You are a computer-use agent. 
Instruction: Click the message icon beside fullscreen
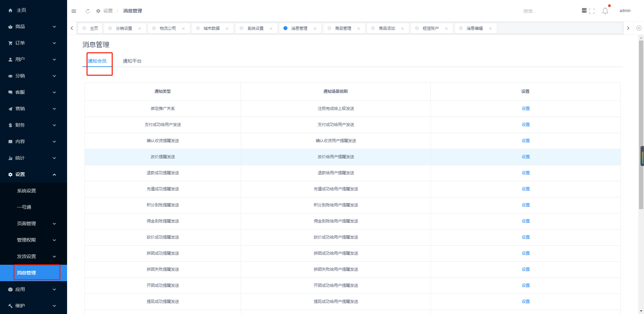[x=584, y=10]
